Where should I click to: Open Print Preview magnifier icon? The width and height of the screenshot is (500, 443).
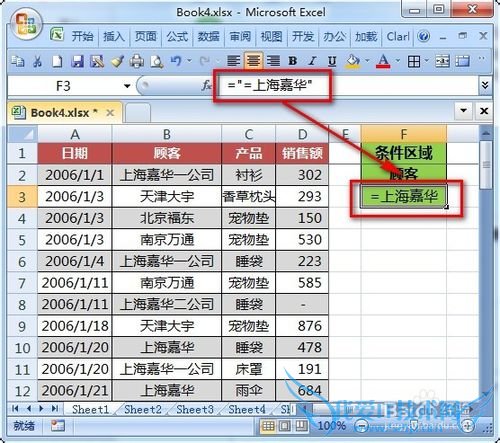(157, 61)
